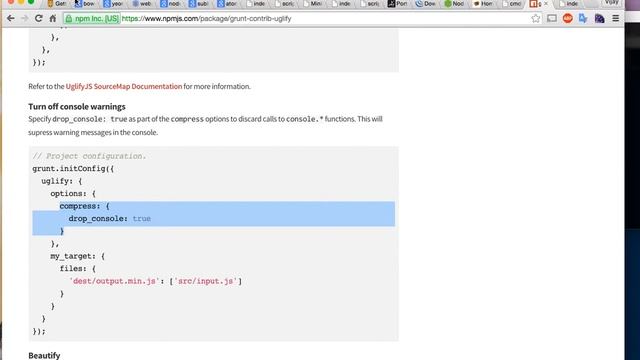
Task: Click 'console.*' in the description paragraph
Action: tap(304, 119)
